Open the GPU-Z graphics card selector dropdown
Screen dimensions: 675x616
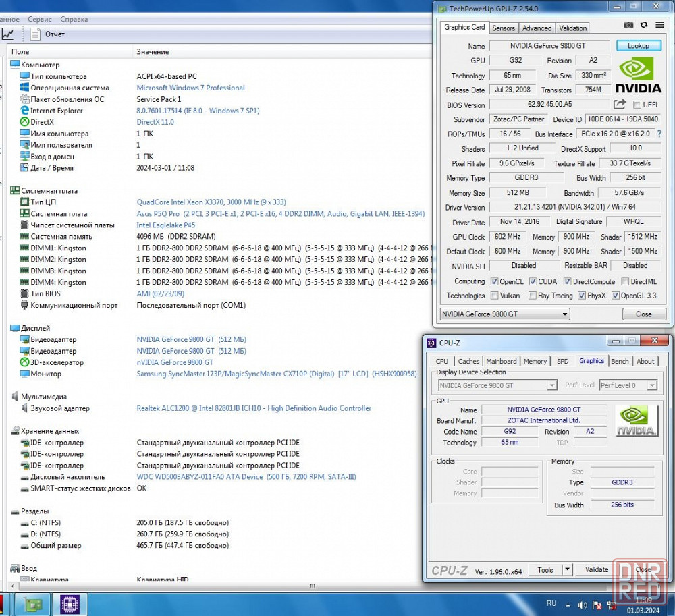505,314
